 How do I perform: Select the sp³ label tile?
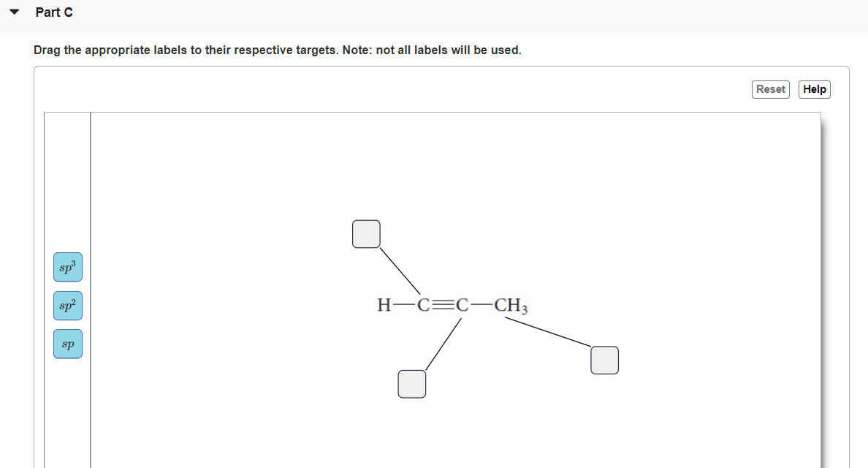68,267
